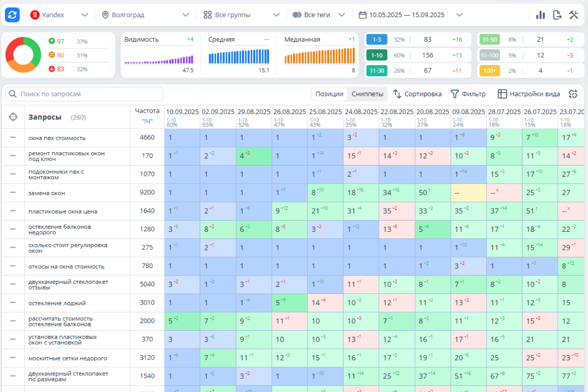
Task: Open the Фильтр funnel option
Action: [x=468, y=94]
